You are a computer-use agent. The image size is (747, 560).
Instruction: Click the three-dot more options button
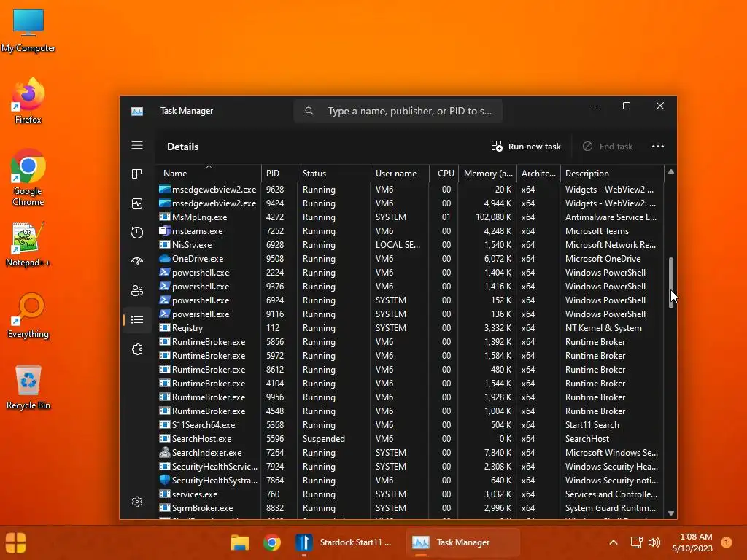[x=658, y=146]
